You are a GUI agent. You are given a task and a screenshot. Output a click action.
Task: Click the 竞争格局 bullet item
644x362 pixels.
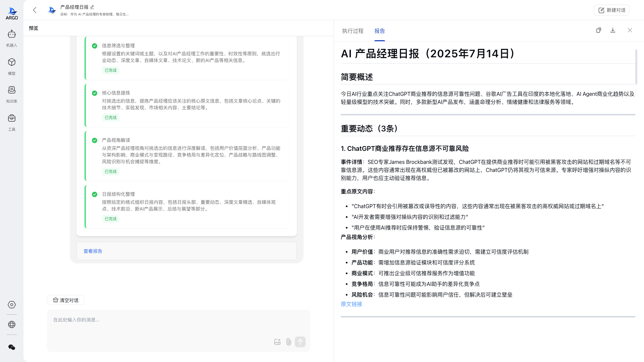coord(416,284)
